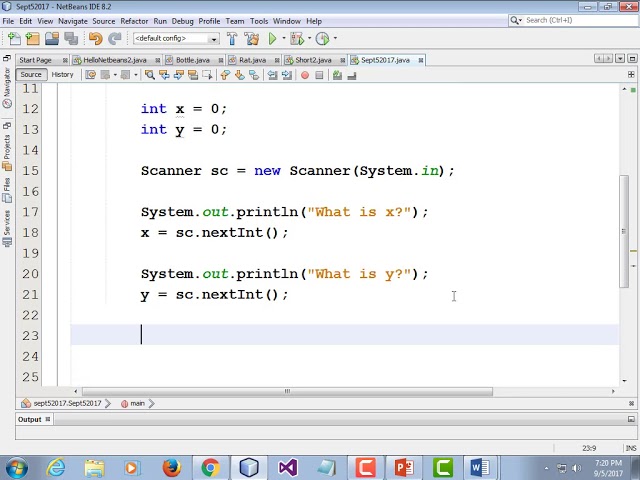Image resolution: width=640 pixels, height=480 pixels.
Task: Click the Uncomment icon in editor toolbar
Action: 352,75
